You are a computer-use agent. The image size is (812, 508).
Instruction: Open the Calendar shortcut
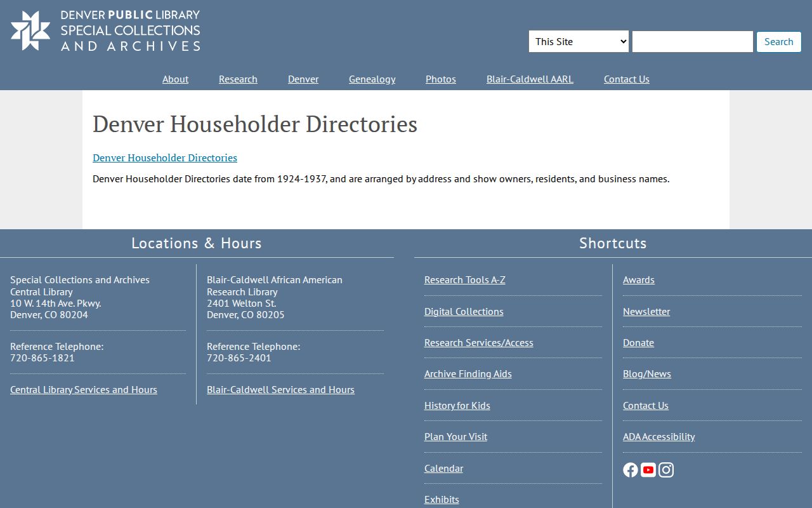pyautogui.click(x=444, y=468)
